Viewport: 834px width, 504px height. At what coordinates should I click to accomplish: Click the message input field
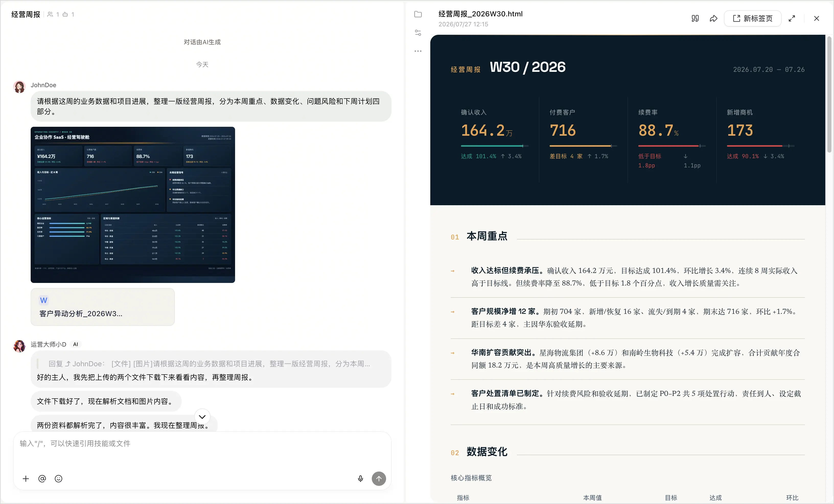coord(202,452)
